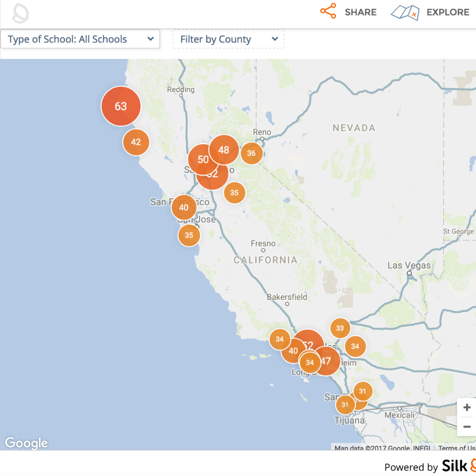Zoom out using the minus control

click(x=467, y=427)
